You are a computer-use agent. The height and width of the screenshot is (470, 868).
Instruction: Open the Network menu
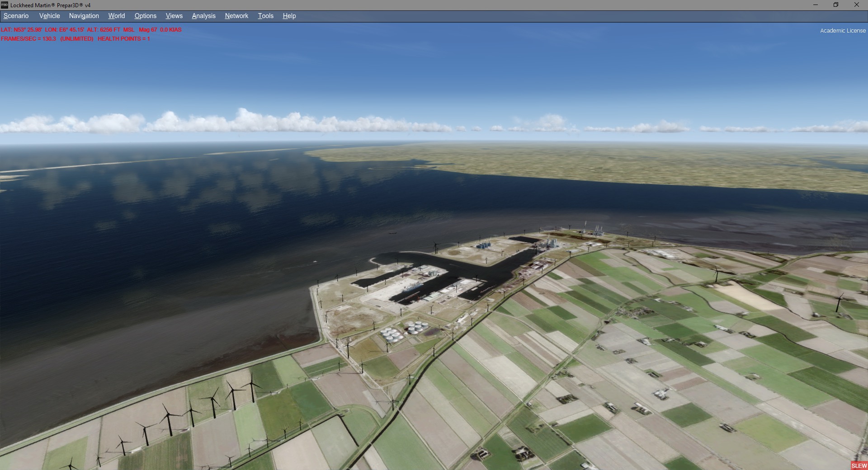[237, 16]
